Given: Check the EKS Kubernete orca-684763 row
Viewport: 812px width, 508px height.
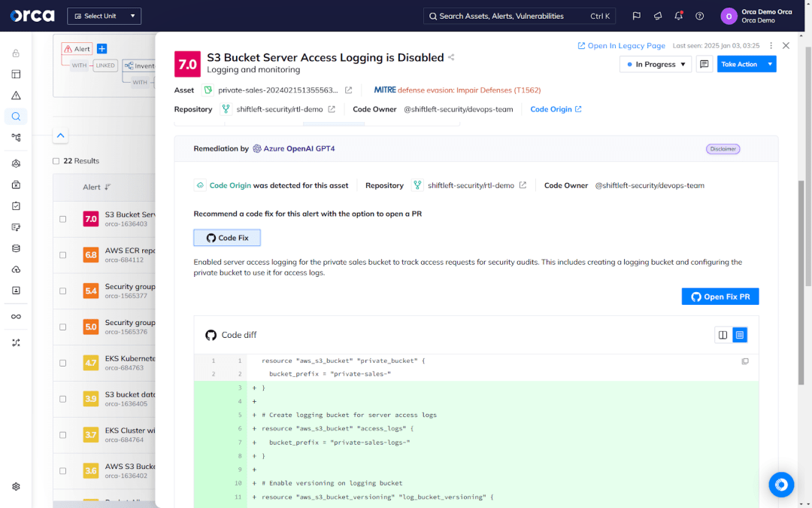Looking at the screenshot, I should tap(62, 363).
